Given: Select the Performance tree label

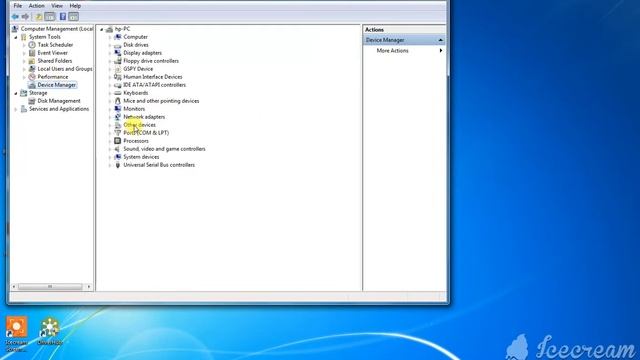Looking at the screenshot, I should pyautogui.click(x=53, y=77).
